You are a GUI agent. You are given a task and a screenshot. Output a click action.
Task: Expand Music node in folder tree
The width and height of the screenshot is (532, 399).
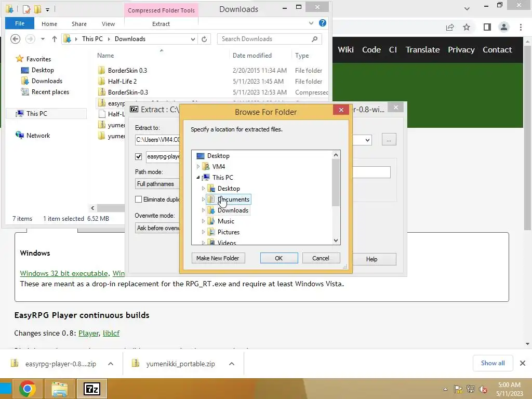coord(203,221)
